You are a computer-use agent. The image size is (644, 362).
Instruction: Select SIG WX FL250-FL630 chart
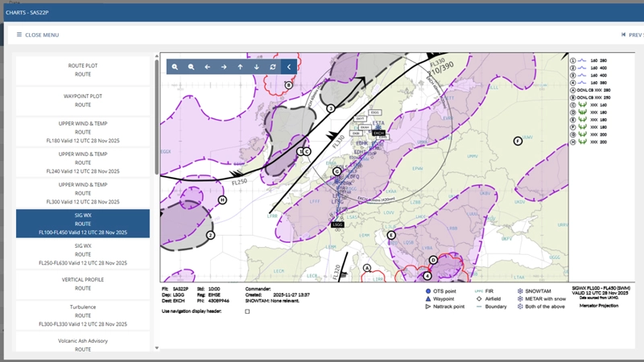83,254
